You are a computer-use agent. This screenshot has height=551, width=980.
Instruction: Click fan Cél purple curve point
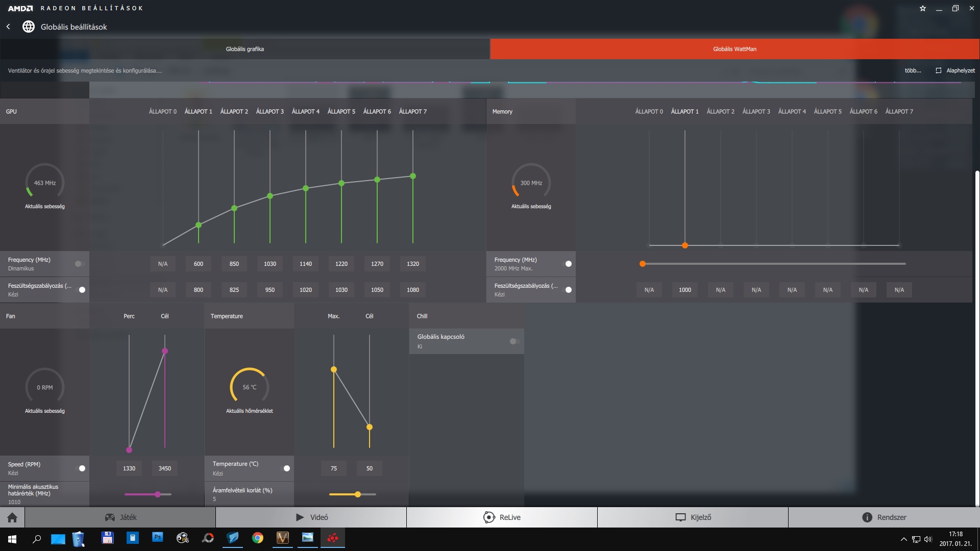coord(165,351)
